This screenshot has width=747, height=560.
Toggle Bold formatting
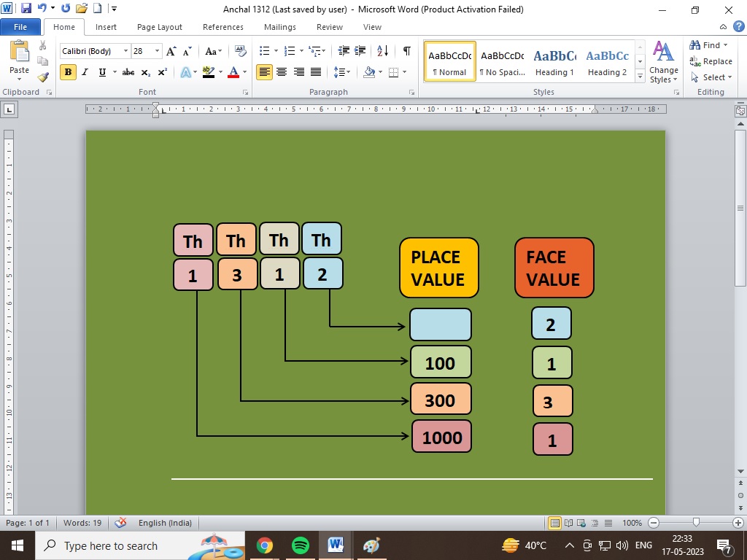(x=68, y=72)
